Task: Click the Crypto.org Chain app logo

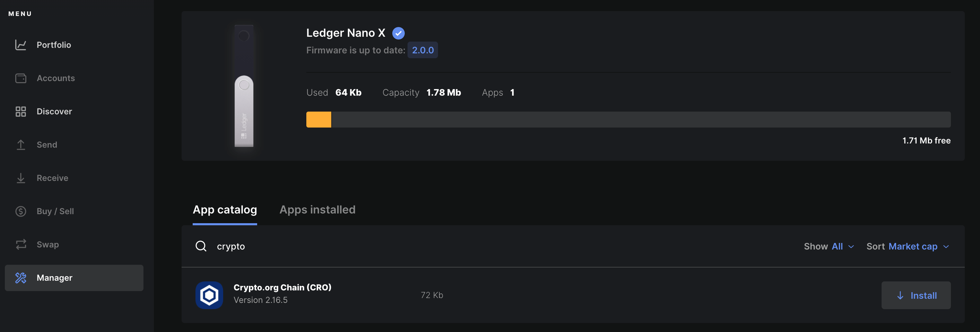Action: pos(209,295)
